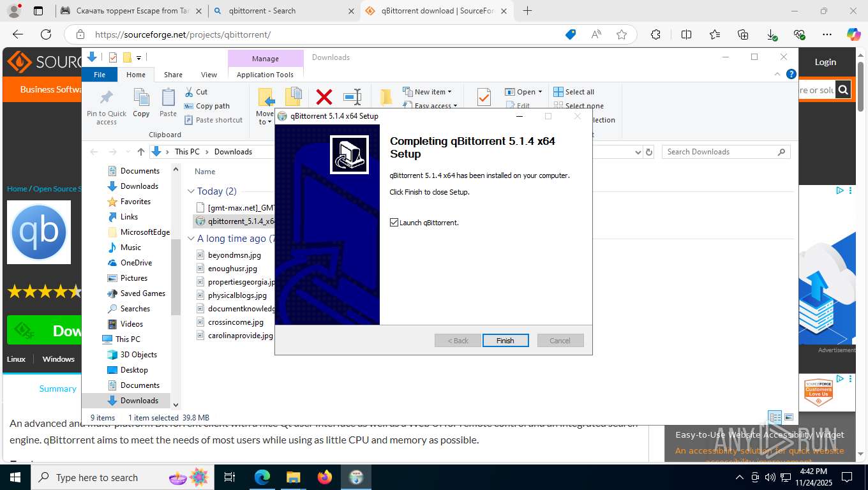
Task: Click the Windows taskbar link under Download
Action: click(59, 359)
